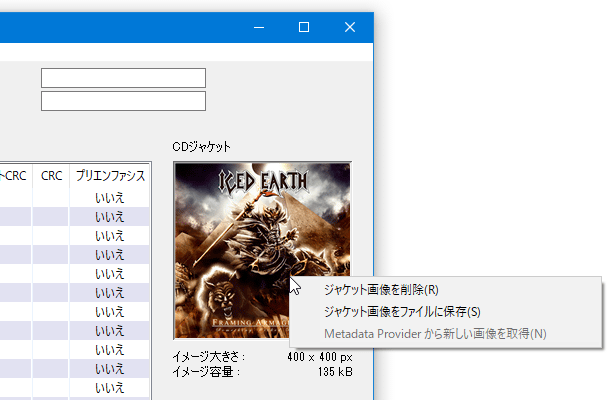Close the window
This screenshot has width=614, height=400.
350,27
